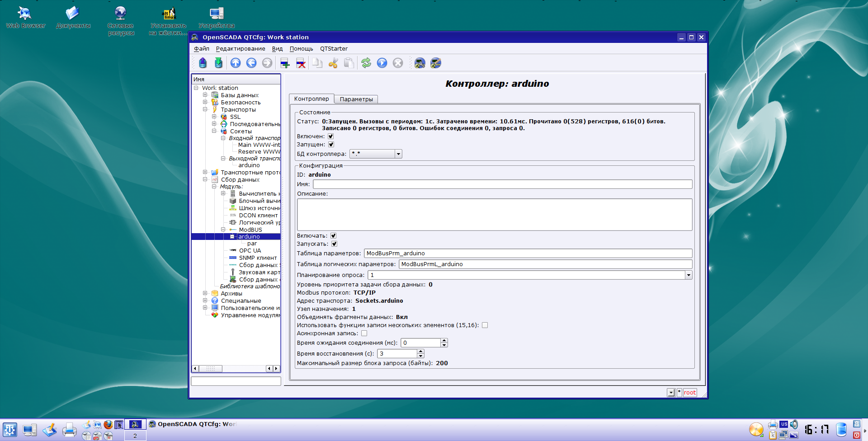The width and height of the screenshot is (868, 441).
Task: Open the Редактирование menu
Action: (241, 49)
